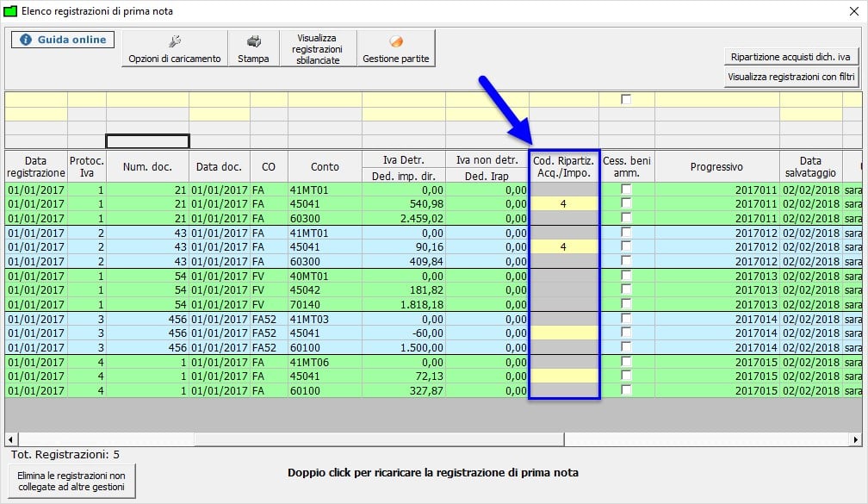Click Elimina le registrazioni non collegate button
Viewport: 868px width, 504px height.
pos(71,482)
